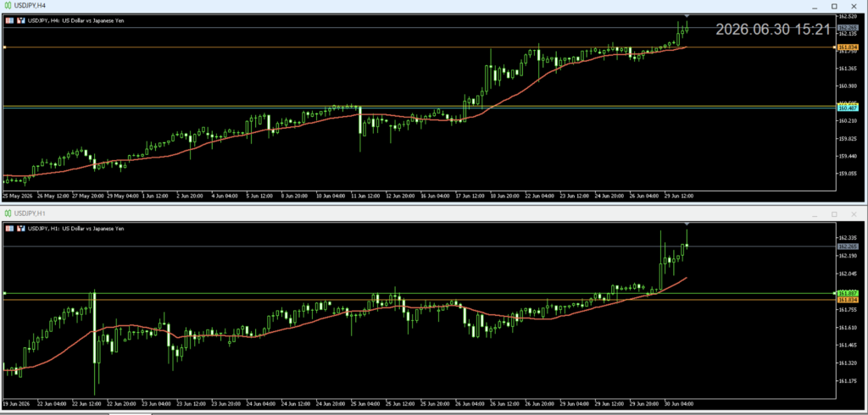Minimize the USDJPY,H4 chart window
The width and height of the screenshot is (868, 415).
(x=815, y=6)
